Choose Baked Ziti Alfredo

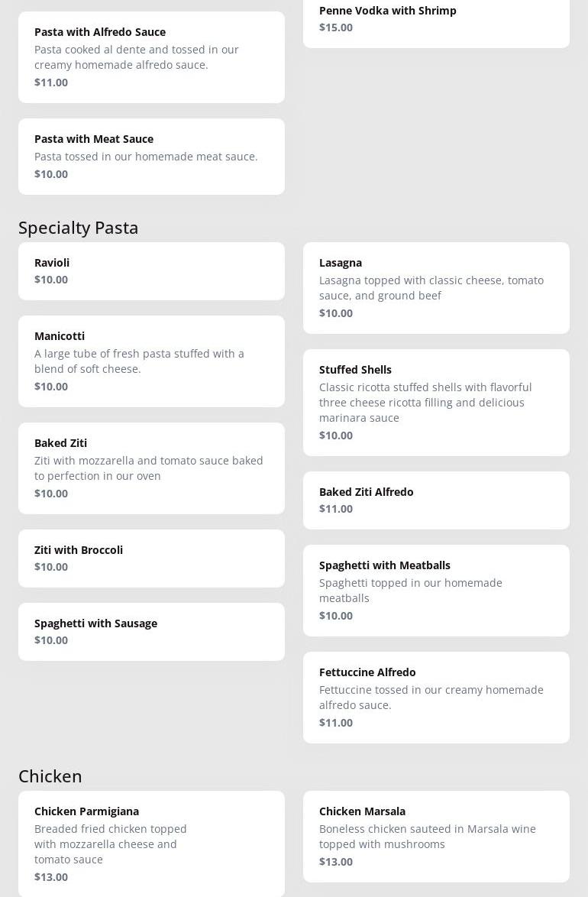(x=435, y=500)
